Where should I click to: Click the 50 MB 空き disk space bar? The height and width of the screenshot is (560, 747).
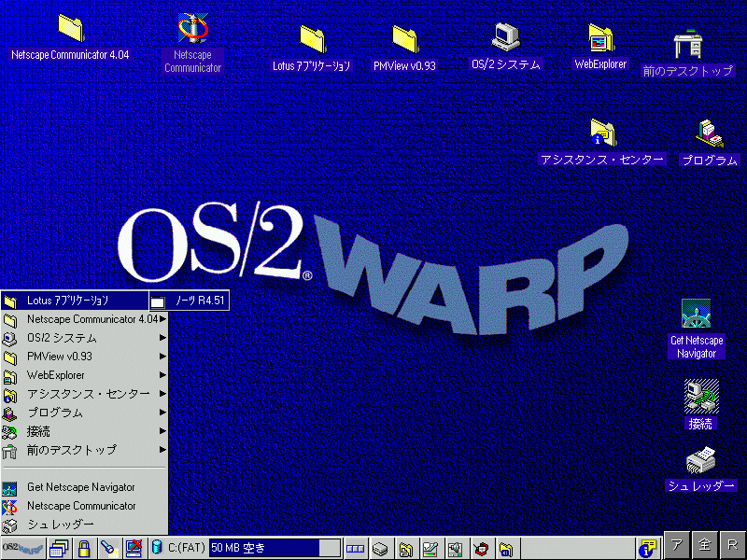point(275,548)
